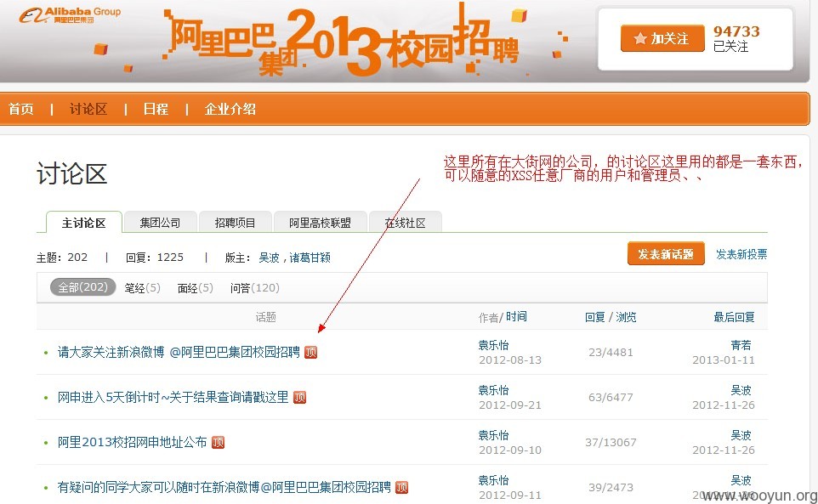
Task: Sort by 时间 column header
Action: [x=516, y=316]
